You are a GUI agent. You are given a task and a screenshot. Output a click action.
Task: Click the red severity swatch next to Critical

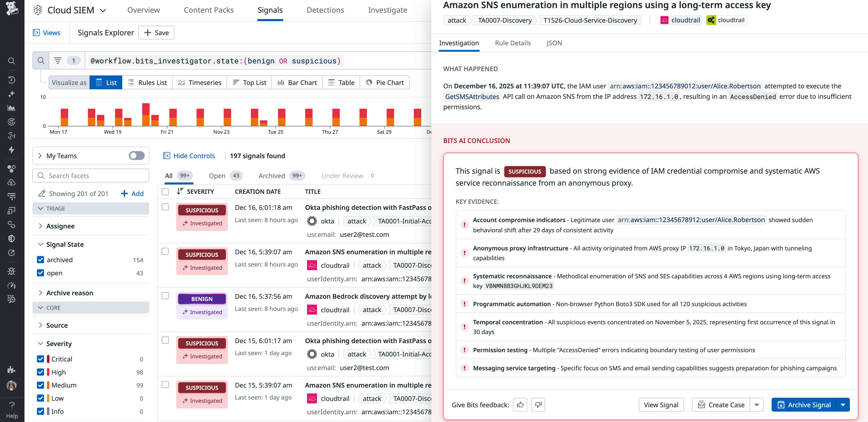[x=48, y=359]
